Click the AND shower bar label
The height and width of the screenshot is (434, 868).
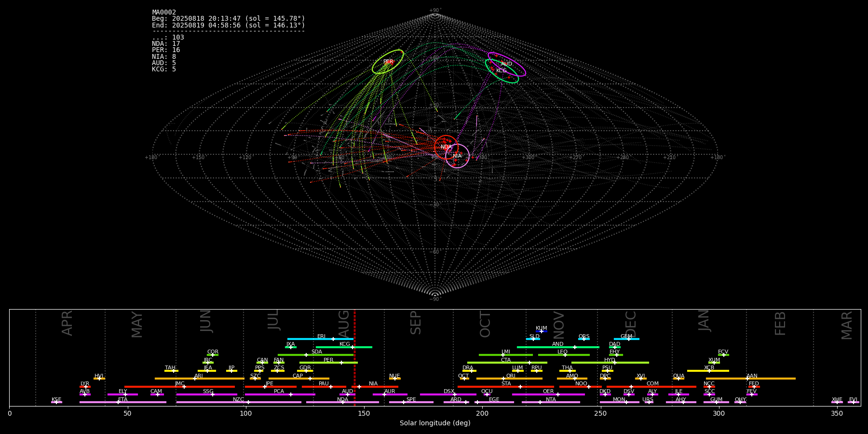(x=558, y=344)
